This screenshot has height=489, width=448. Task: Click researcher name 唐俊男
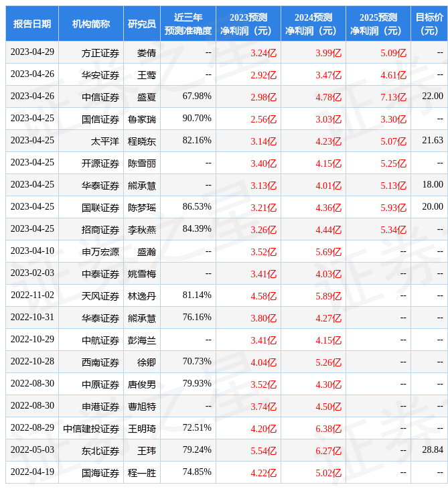click(x=142, y=385)
